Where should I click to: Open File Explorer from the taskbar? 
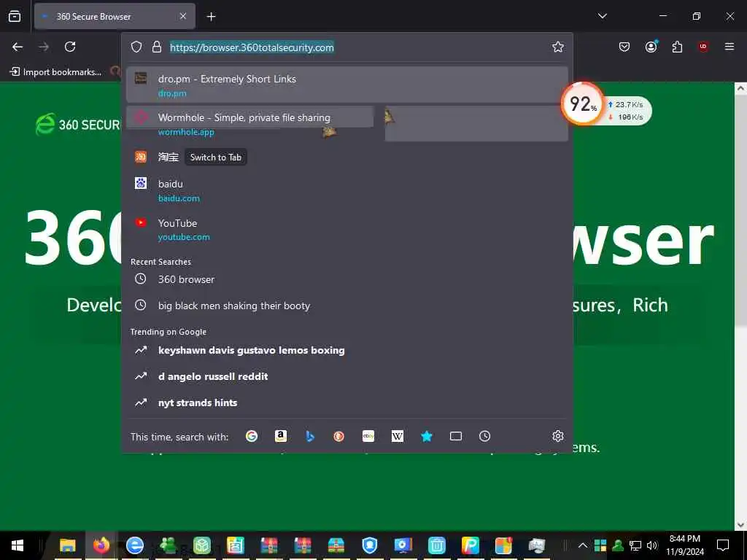pyautogui.click(x=68, y=545)
